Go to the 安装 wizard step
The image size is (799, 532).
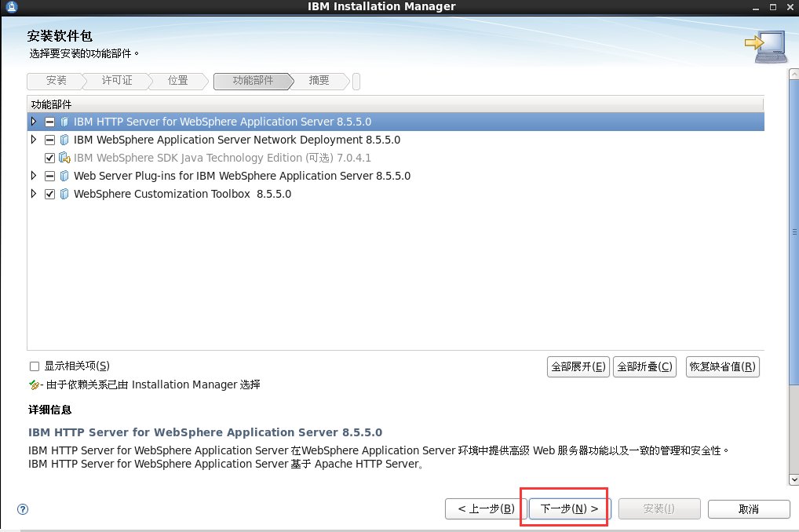point(56,81)
